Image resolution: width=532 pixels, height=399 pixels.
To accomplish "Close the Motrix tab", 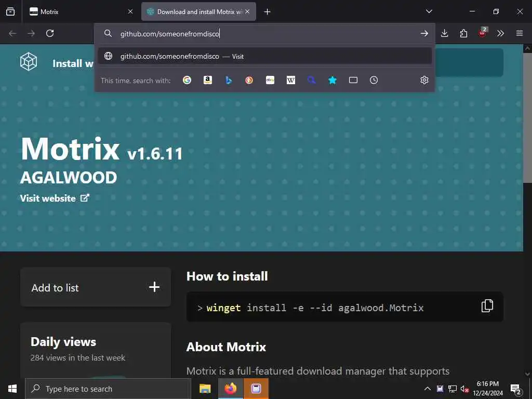I will pos(130,11).
